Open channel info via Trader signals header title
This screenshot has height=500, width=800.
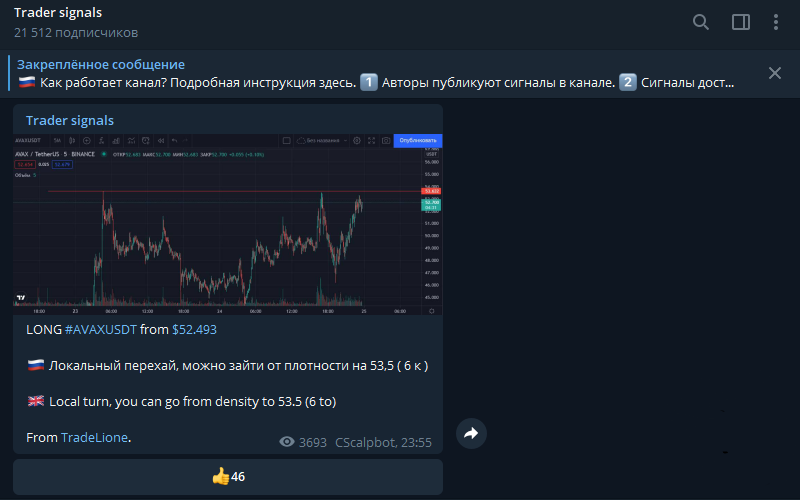[58, 13]
